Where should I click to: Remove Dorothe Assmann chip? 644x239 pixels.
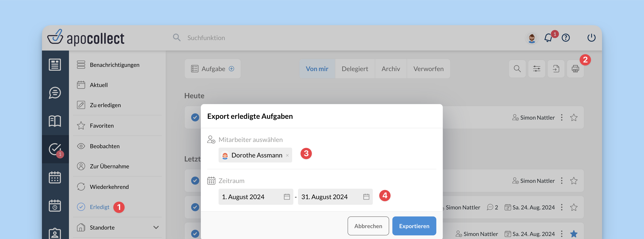[287, 155]
